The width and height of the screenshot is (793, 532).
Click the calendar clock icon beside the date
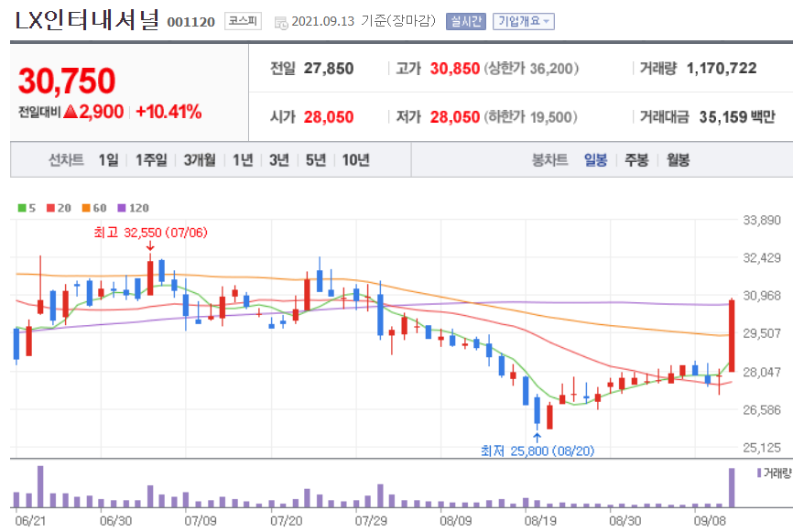(x=281, y=23)
